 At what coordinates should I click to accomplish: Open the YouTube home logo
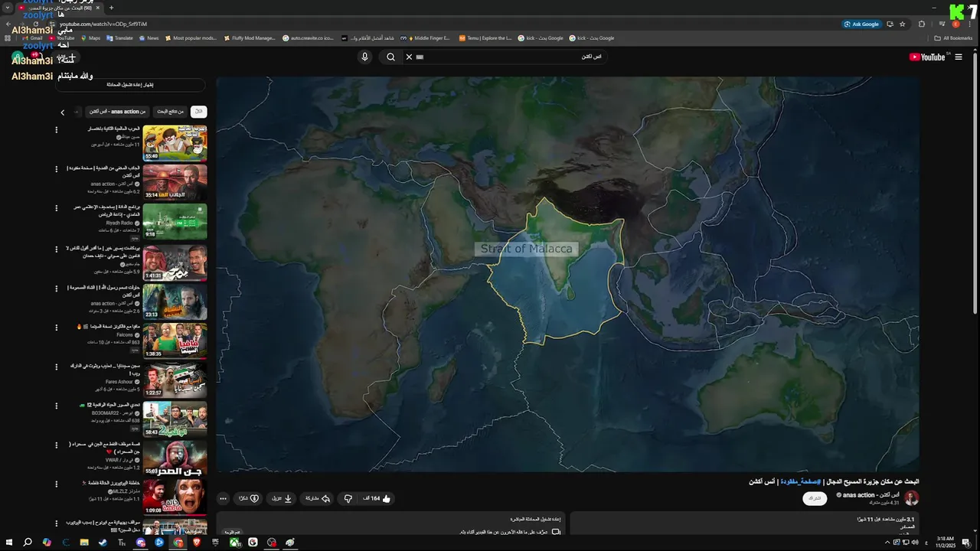(929, 57)
